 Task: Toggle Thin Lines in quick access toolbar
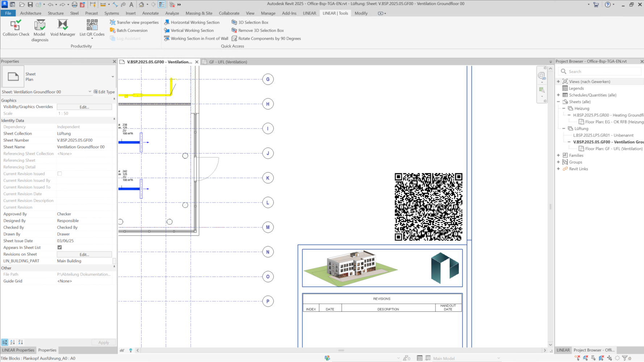coord(162,4)
